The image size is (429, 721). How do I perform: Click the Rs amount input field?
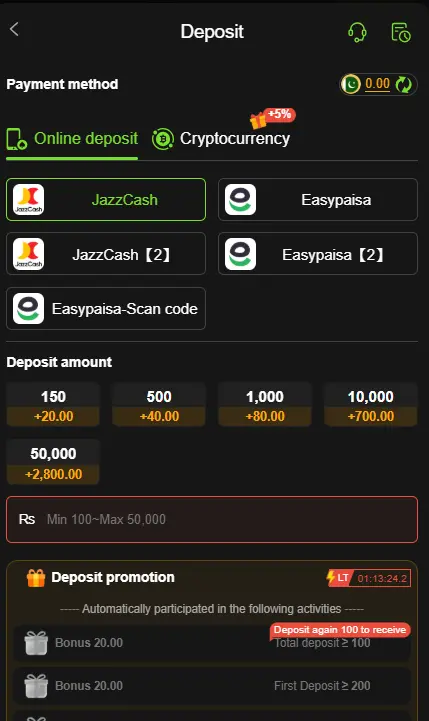coord(212,520)
